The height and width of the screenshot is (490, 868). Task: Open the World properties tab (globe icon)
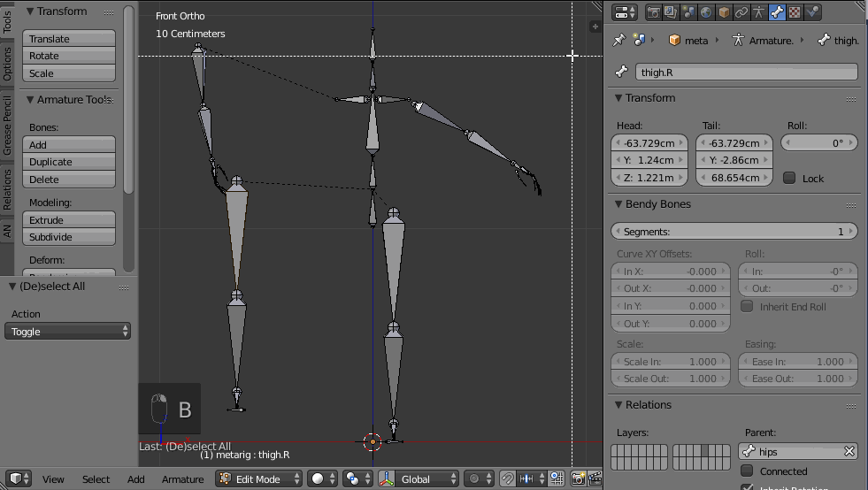pos(706,12)
